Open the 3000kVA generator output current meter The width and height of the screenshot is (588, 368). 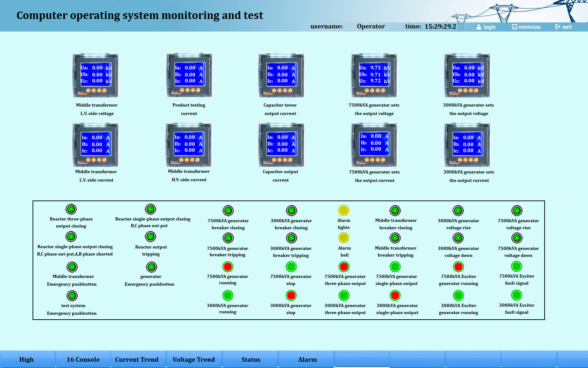pos(467,145)
